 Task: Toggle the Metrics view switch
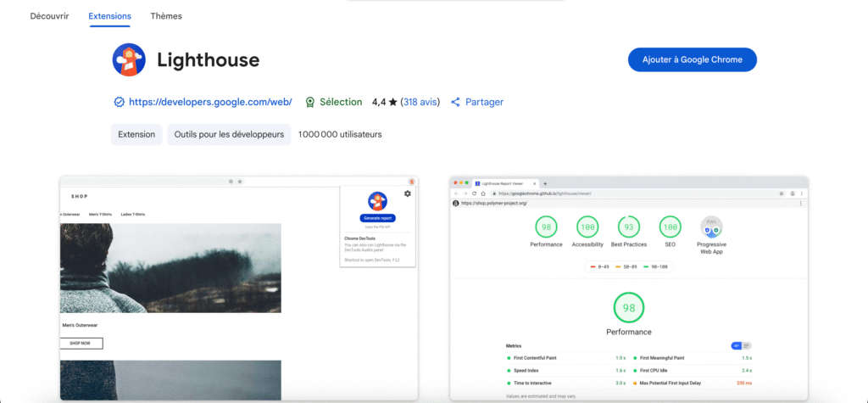point(741,345)
